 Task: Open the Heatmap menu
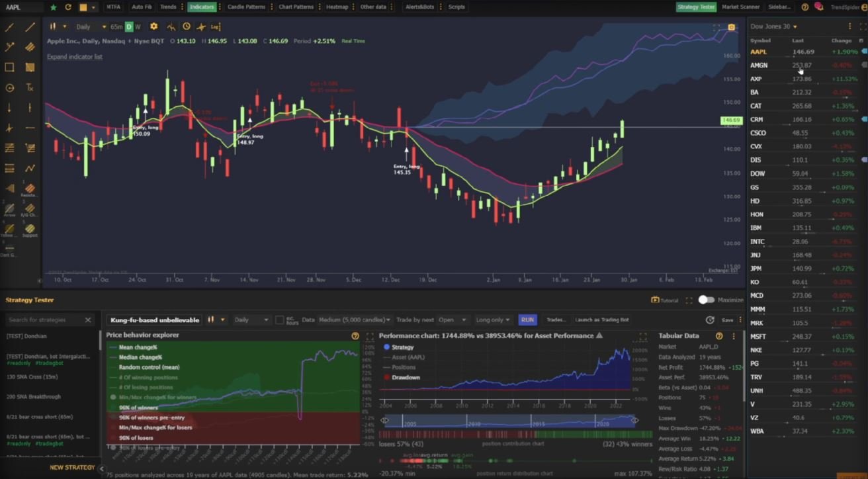pyautogui.click(x=337, y=7)
